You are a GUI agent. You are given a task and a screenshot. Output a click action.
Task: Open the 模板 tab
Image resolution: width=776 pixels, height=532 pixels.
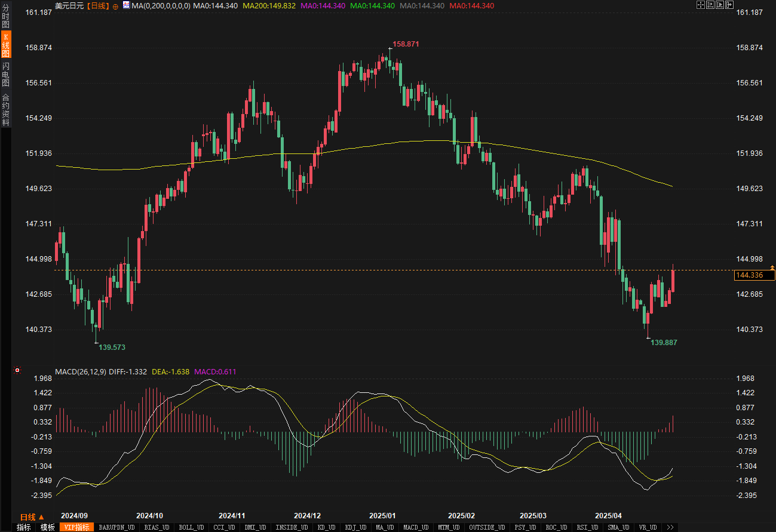pos(47,527)
